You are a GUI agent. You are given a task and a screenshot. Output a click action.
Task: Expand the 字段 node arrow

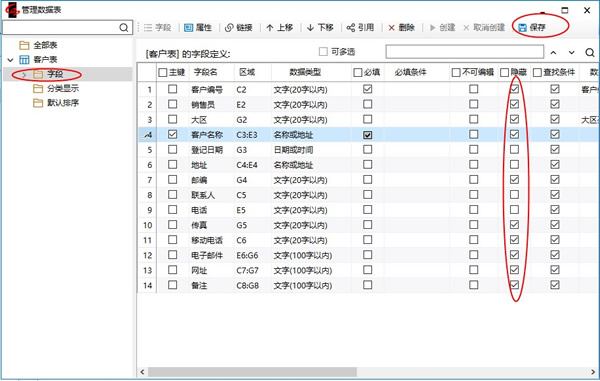tap(24, 75)
